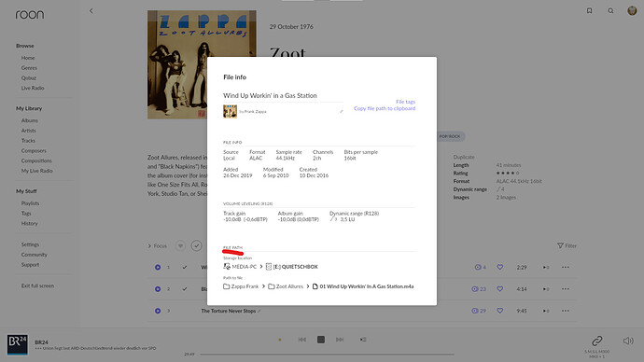Skip to previous track

click(302, 340)
